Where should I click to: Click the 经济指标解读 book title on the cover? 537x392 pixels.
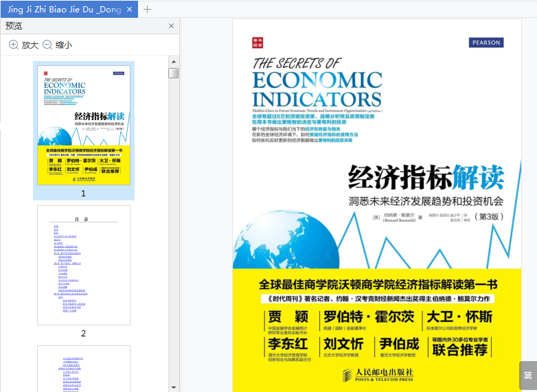coord(426,177)
